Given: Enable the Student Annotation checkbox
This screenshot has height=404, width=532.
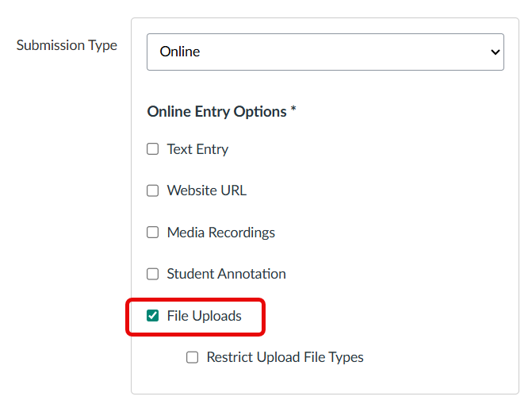Looking at the screenshot, I should (x=153, y=274).
